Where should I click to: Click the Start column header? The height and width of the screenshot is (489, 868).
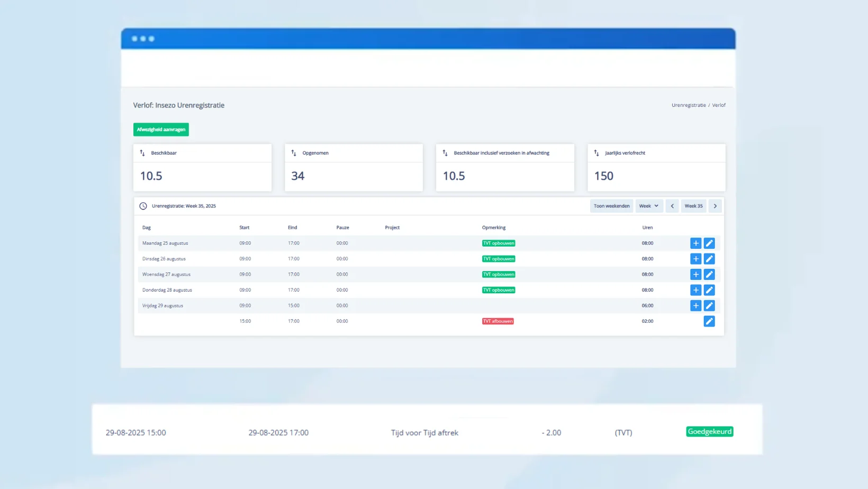pos(244,228)
